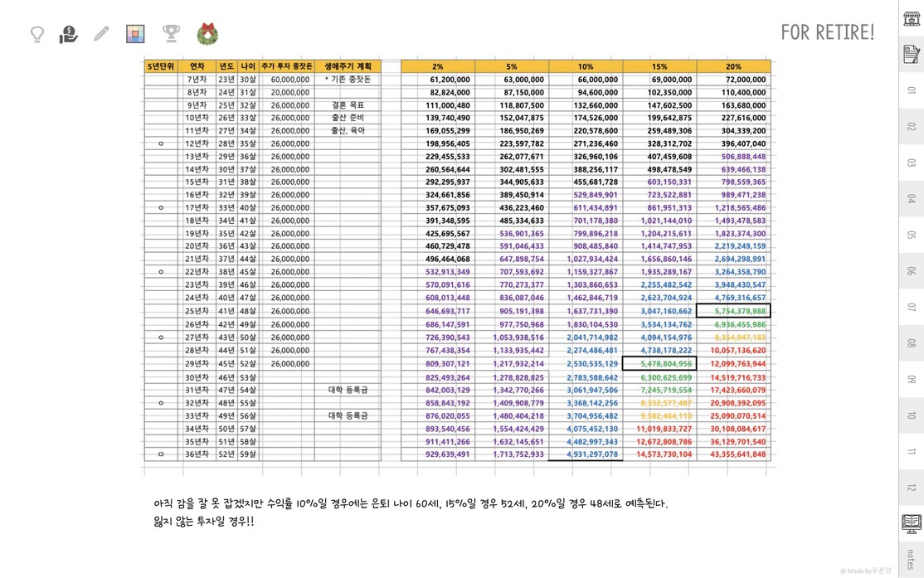Click the 36년차 row label

click(x=197, y=454)
